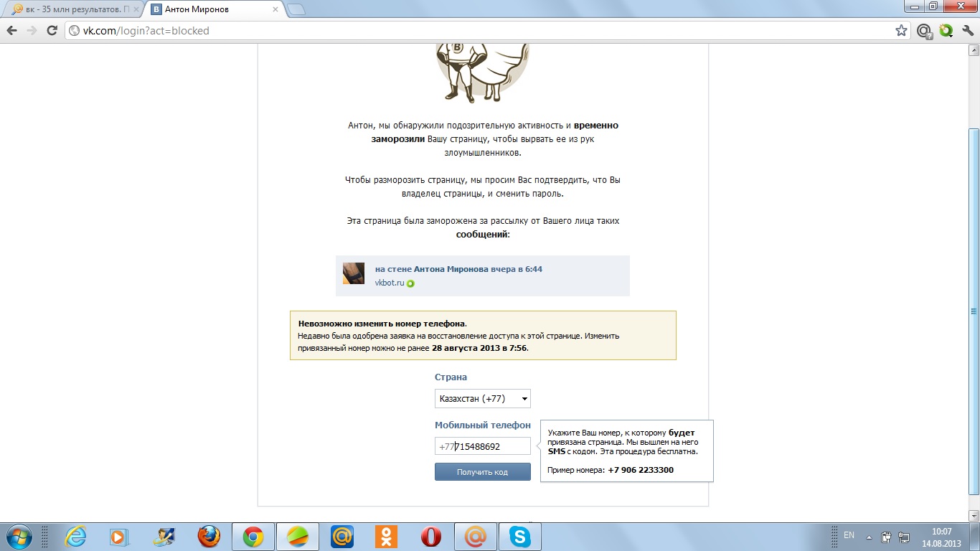The image size is (980, 551).
Task: Click the green circle icon beside vkbot.ru
Action: coord(410,283)
